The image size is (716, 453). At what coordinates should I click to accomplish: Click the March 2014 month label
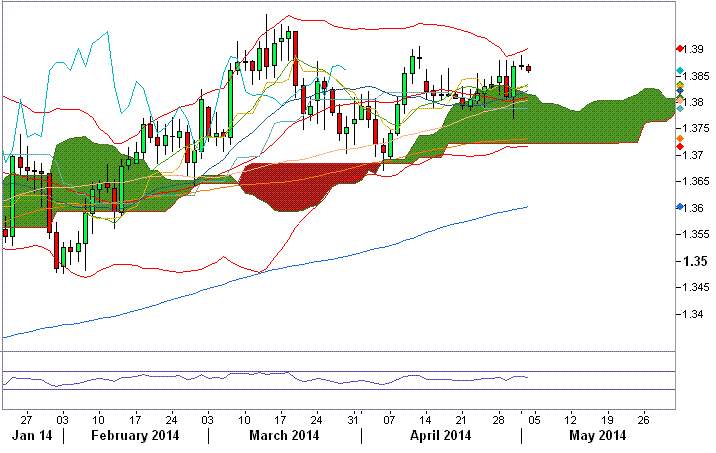285,436
